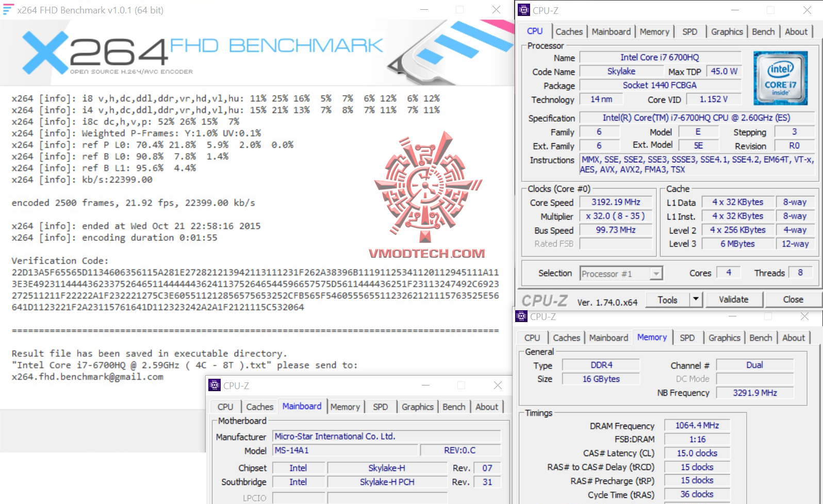Click the Close button in CPU-Z

[x=793, y=299]
